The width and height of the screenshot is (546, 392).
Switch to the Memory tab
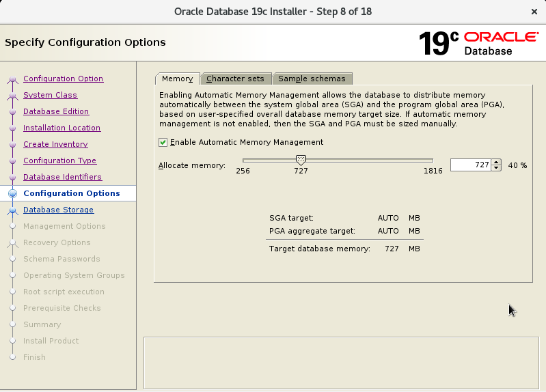178,79
